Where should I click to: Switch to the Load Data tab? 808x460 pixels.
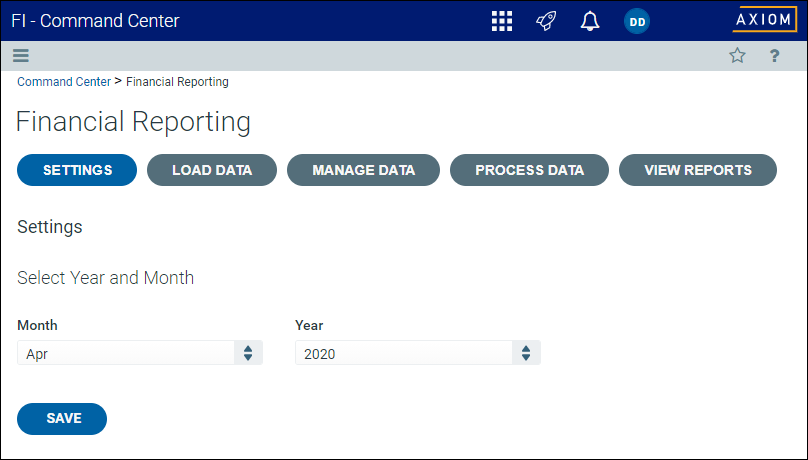click(212, 170)
